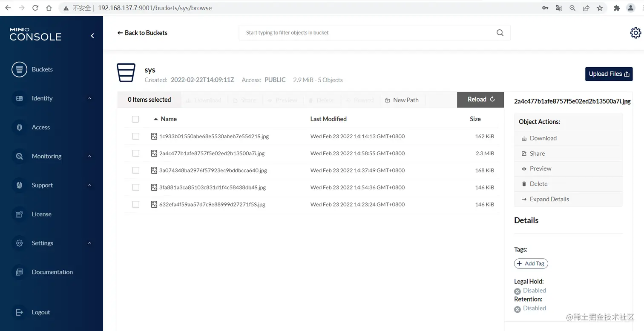Select Expand Details in Object Actions
Viewport: 644px width, 331px height.
[549, 199]
